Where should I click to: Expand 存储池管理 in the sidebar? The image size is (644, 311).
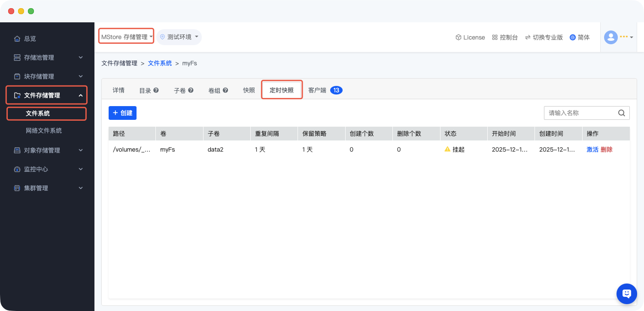tap(47, 58)
